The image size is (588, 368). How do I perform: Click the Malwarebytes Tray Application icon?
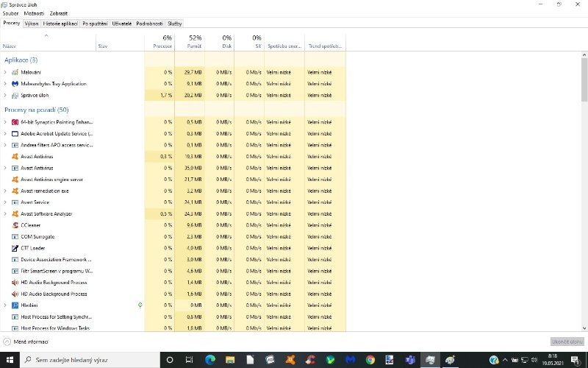15,84
